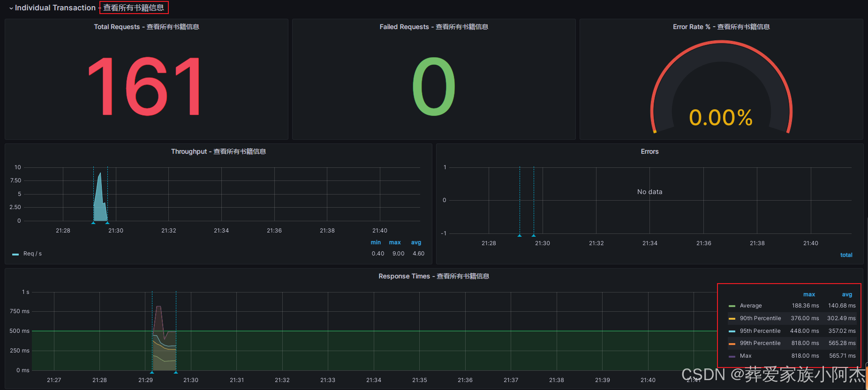The height and width of the screenshot is (390, 868).
Task: Open the Response Times panel title
Action: point(434,277)
